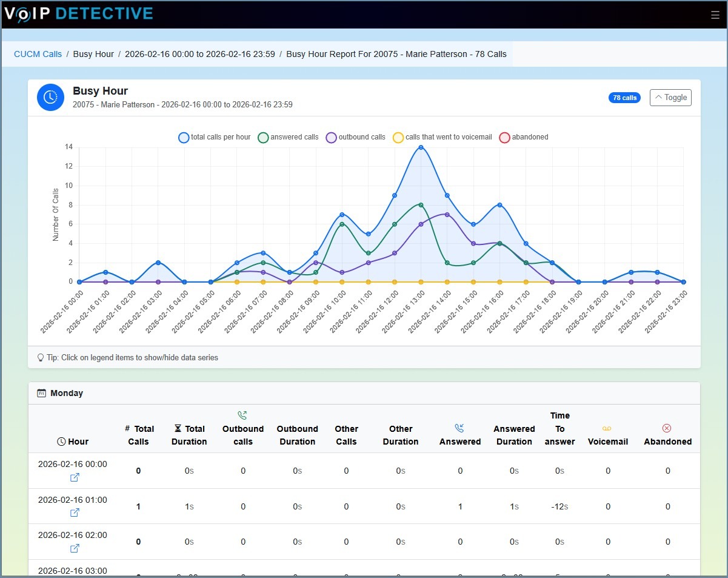This screenshot has height=578, width=728.
Task: Navigate using the CUCM Calls breadcrumb link
Action: click(38, 54)
